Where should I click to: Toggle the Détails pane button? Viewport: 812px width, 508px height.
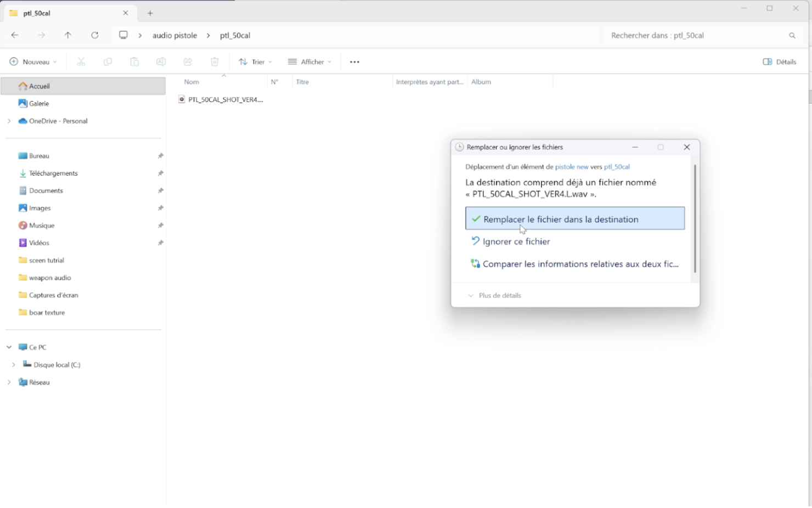(x=780, y=62)
